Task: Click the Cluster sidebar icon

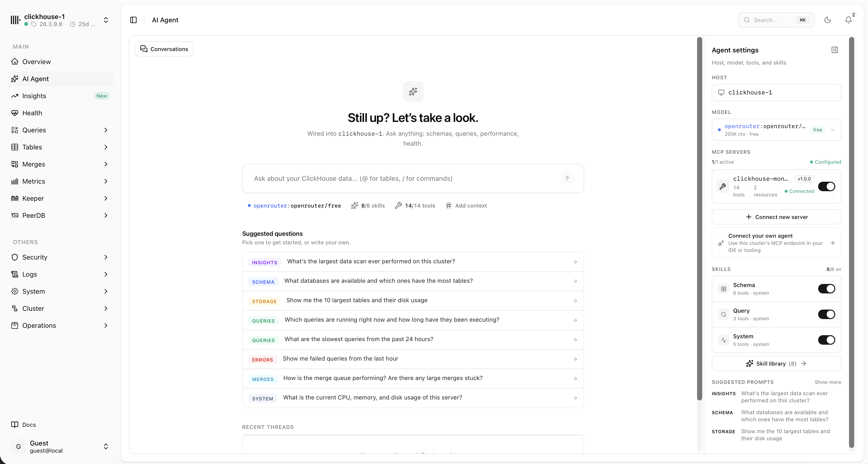Action: [14, 308]
